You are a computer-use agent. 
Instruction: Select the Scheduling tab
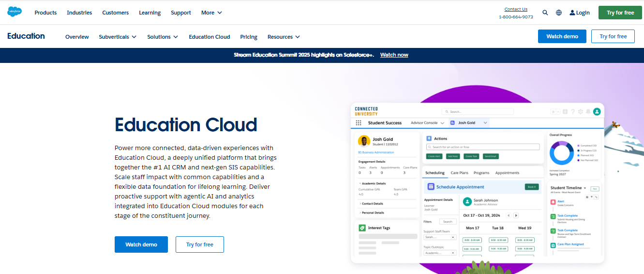[x=434, y=173]
